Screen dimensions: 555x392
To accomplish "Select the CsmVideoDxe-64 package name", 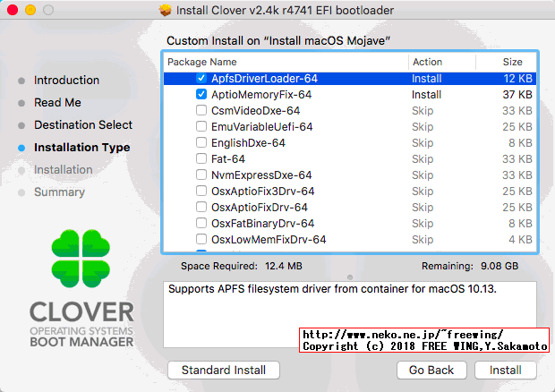I will point(255,111).
